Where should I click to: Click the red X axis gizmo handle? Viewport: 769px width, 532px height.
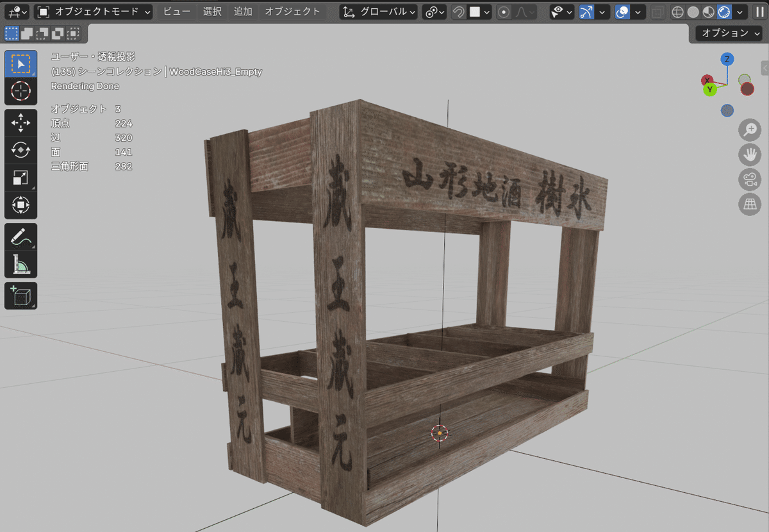(707, 81)
